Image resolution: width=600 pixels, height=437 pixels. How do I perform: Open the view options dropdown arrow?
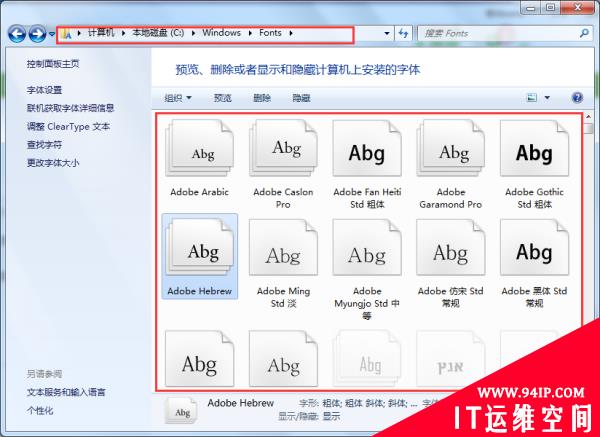coord(547,98)
